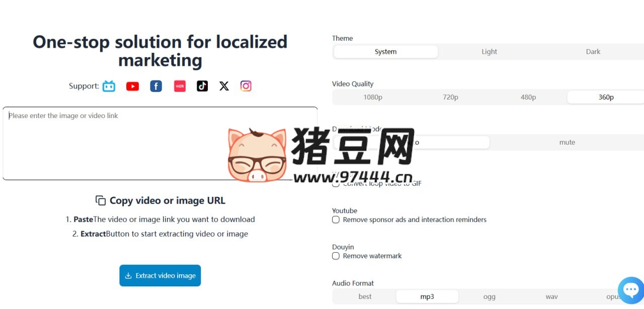Select wav audio format
Viewport: 644px width, 309px height.
pyautogui.click(x=551, y=296)
